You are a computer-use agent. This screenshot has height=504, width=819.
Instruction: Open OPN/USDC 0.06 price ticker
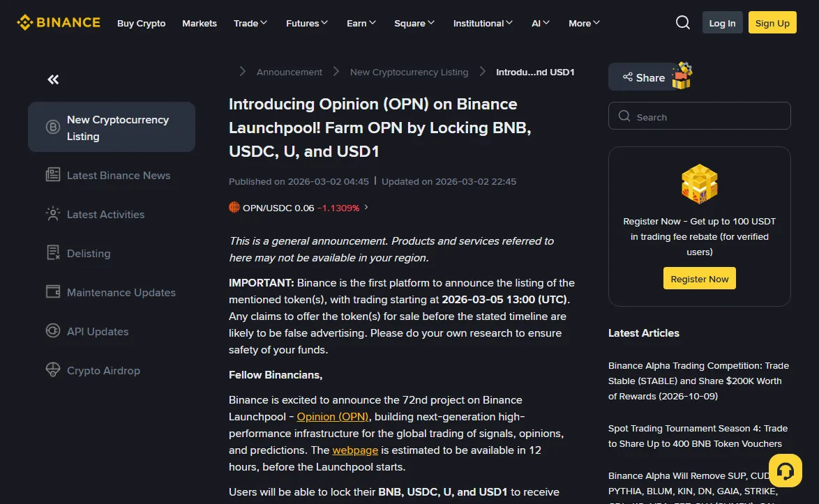pyautogui.click(x=299, y=208)
